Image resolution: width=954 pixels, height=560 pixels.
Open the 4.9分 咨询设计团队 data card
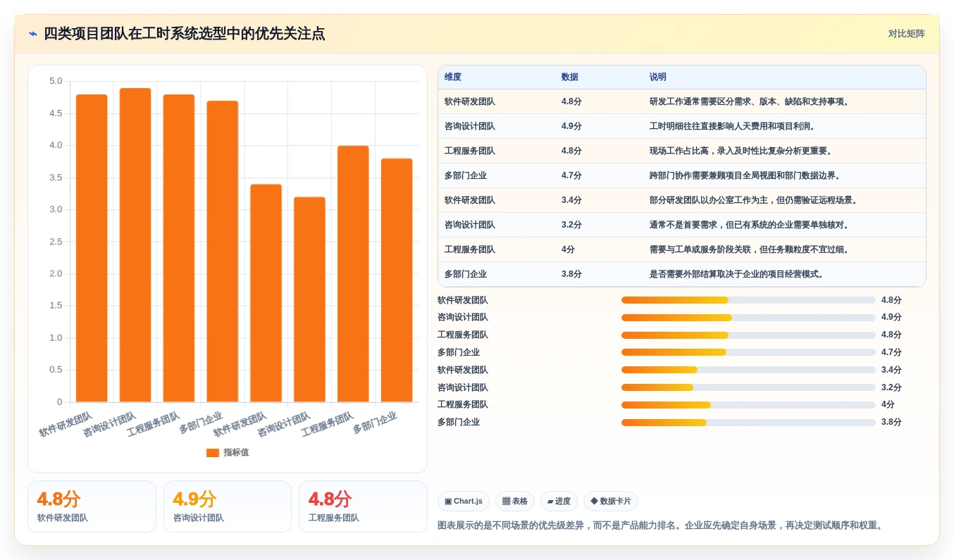pos(228,506)
